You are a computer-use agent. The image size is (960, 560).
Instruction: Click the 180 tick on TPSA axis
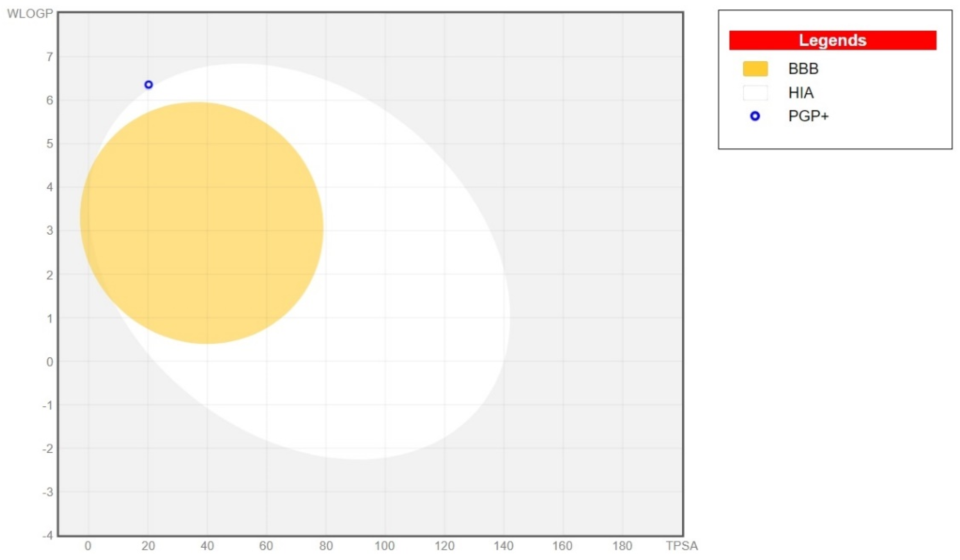tap(622, 546)
